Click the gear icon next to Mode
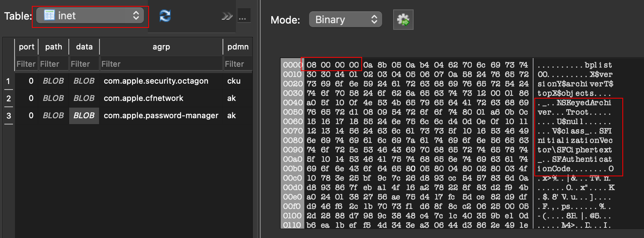Viewport: 644px width, 238px height. (x=403, y=20)
